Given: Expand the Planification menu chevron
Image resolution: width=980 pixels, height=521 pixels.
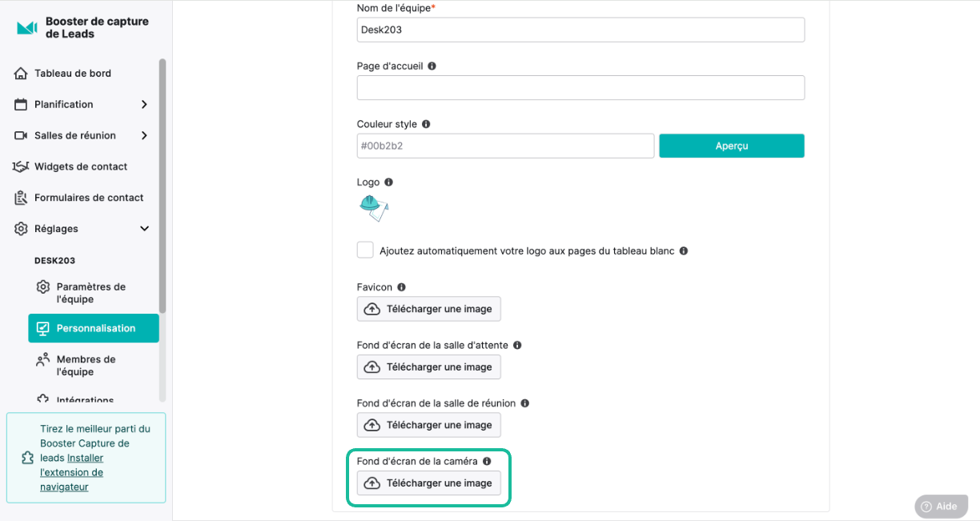Looking at the screenshot, I should [x=144, y=104].
